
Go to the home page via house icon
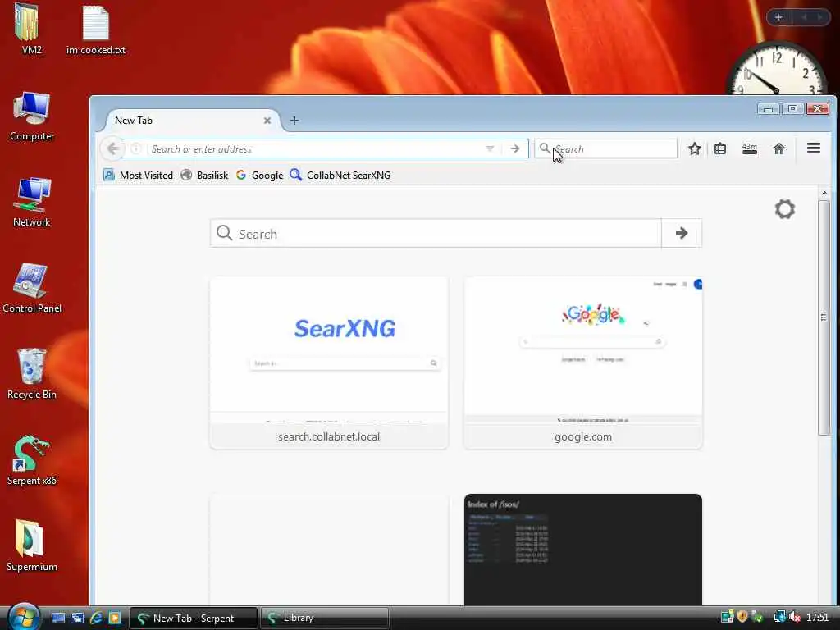779,148
